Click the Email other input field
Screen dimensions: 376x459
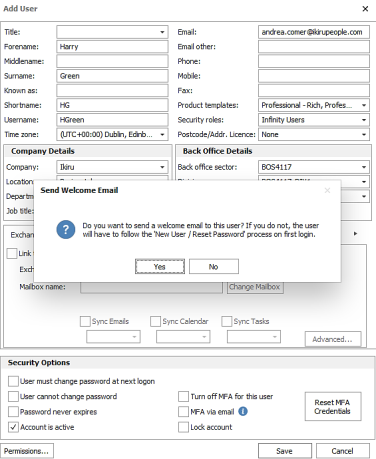click(x=314, y=47)
